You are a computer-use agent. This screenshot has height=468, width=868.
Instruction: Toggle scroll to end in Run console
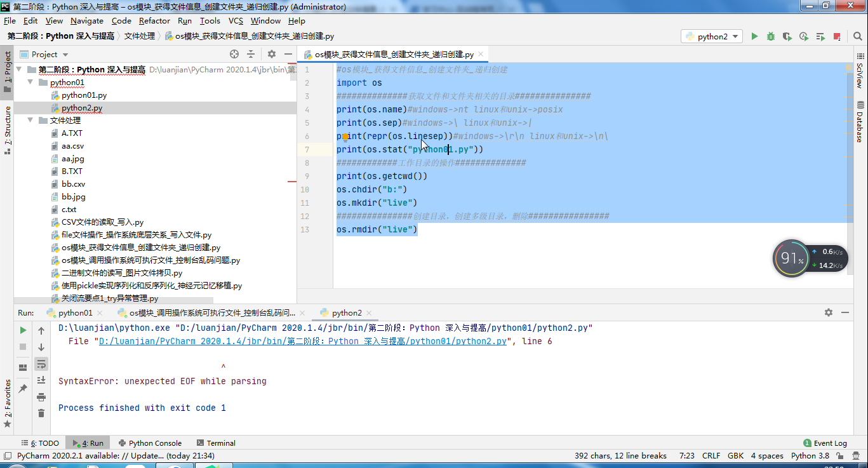[x=41, y=380]
